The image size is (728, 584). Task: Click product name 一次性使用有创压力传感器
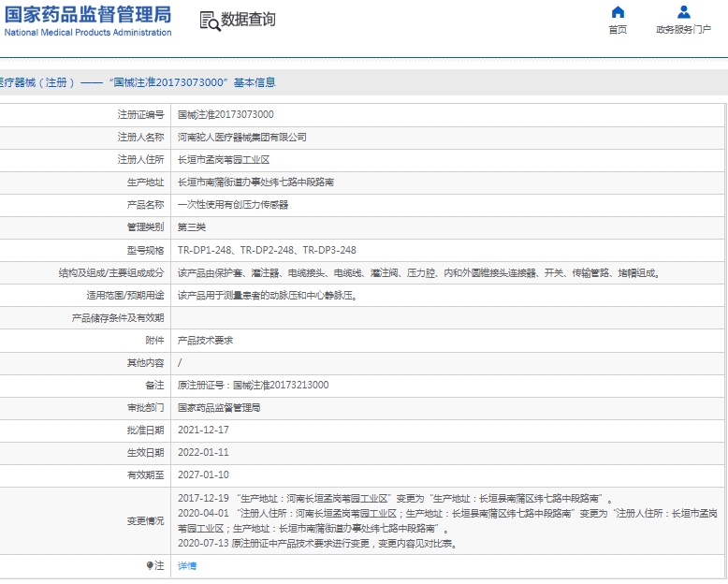(x=233, y=205)
